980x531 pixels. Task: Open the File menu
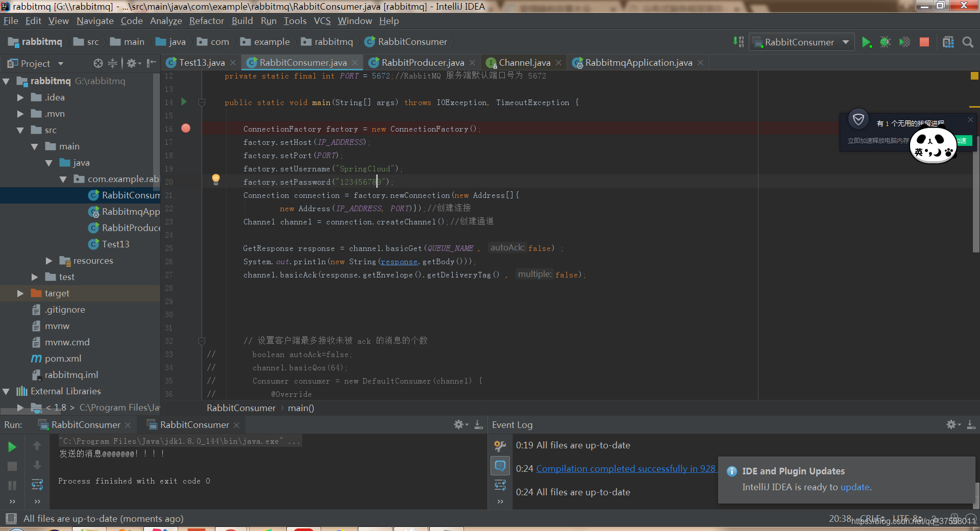pos(11,21)
